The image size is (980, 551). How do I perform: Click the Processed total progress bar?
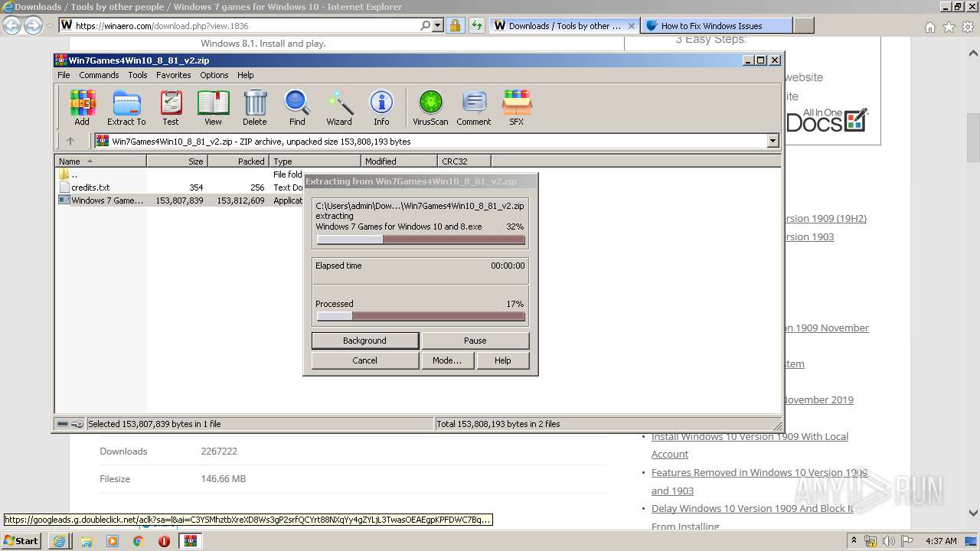pyautogui.click(x=420, y=316)
